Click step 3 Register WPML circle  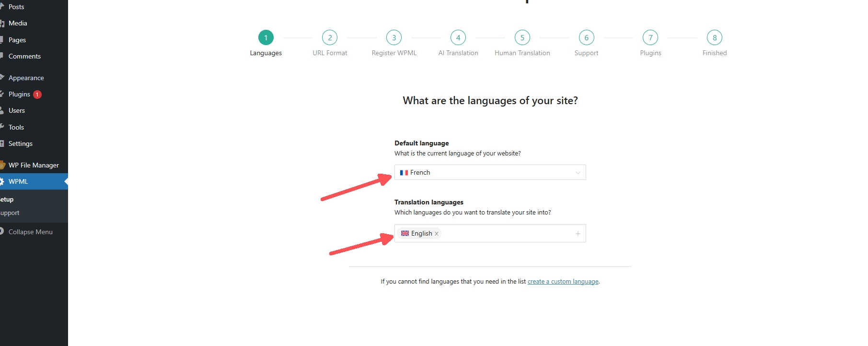394,37
